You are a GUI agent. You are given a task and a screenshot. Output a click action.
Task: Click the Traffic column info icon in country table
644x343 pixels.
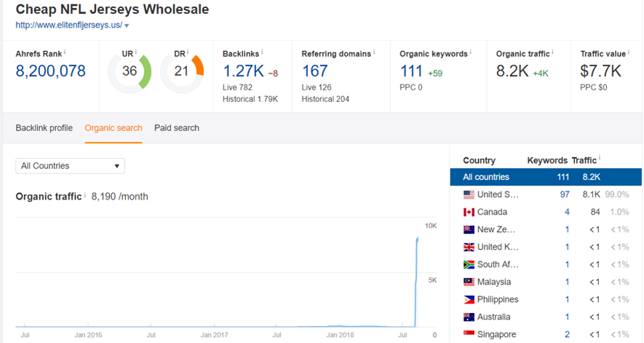[x=600, y=157]
